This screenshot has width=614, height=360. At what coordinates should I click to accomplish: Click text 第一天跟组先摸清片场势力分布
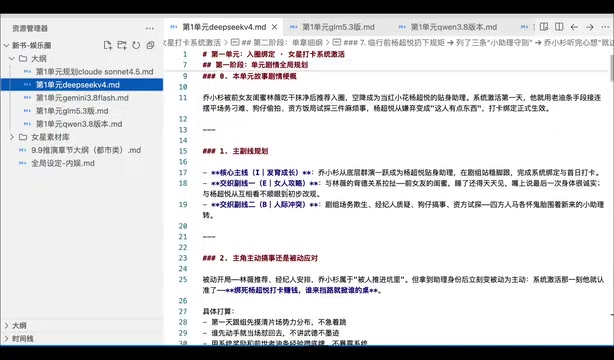tap(278, 322)
